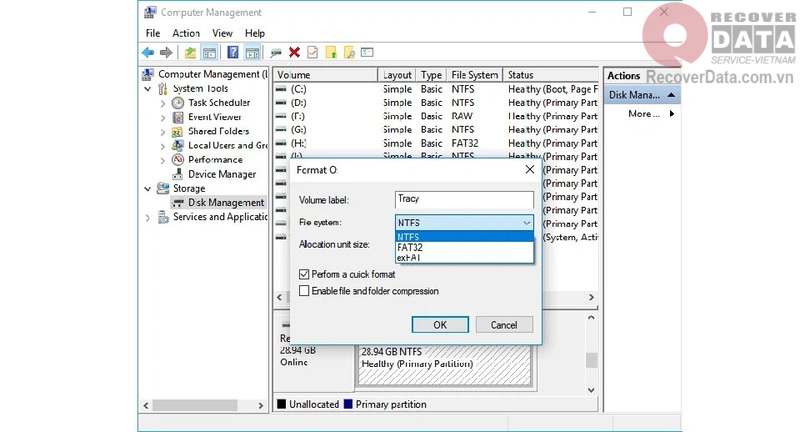The image size is (800, 432).
Task: Select Event Viewer in the tree
Action: tap(215, 117)
